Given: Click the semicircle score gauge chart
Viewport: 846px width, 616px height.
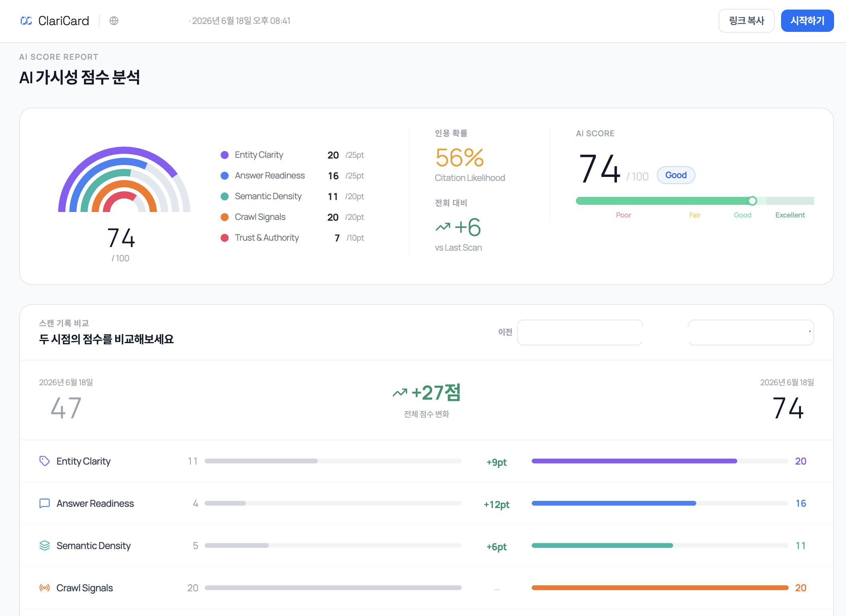Looking at the screenshot, I should tap(124, 179).
